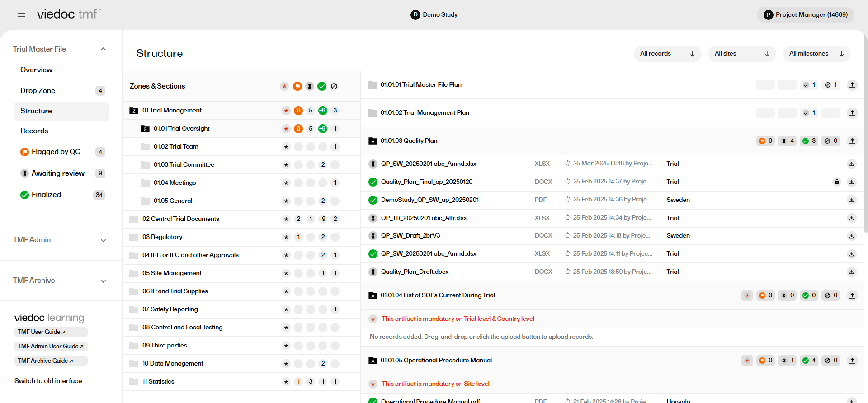Image resolution: width=868 pixels, height=403 pixels.
Task: Toggle the mandatory asterisk filter in Zones header
Action: click(x=284, y=86)
